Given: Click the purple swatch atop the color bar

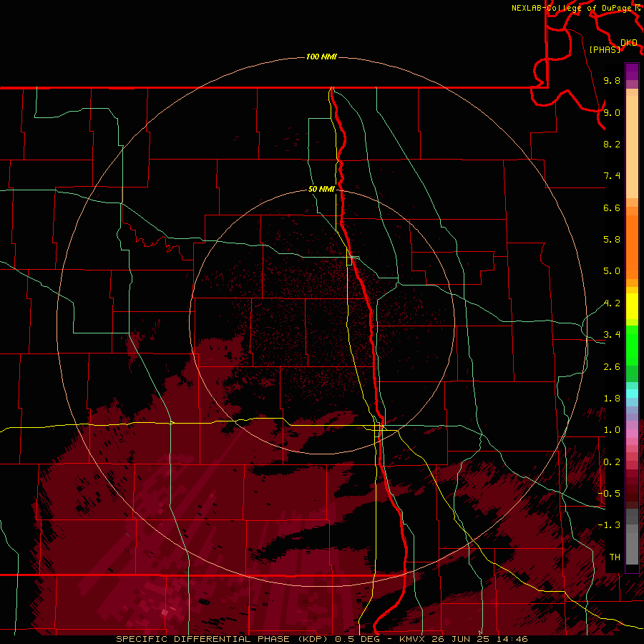Looking at the screenshot, I should coord(632,72).
